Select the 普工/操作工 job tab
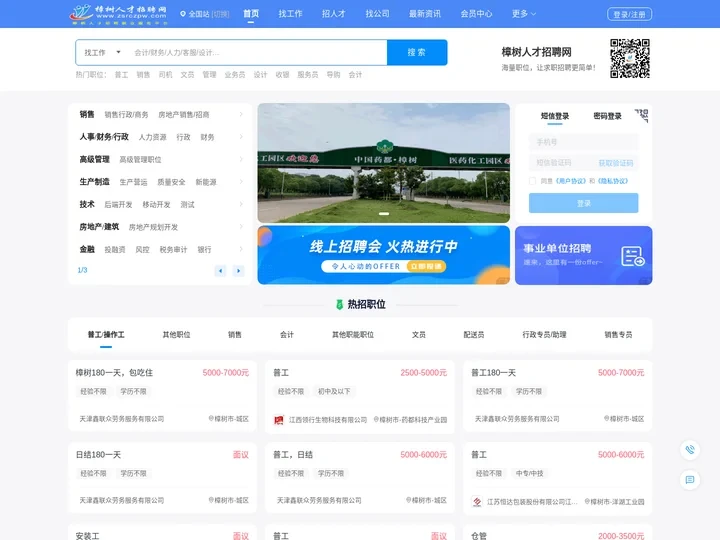 coord(106,335)
